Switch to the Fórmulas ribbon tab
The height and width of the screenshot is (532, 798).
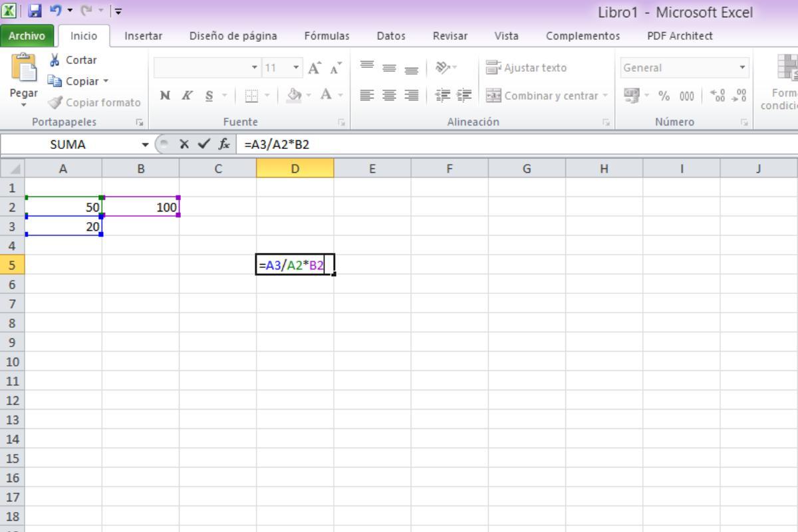click(x=325, y=36)
